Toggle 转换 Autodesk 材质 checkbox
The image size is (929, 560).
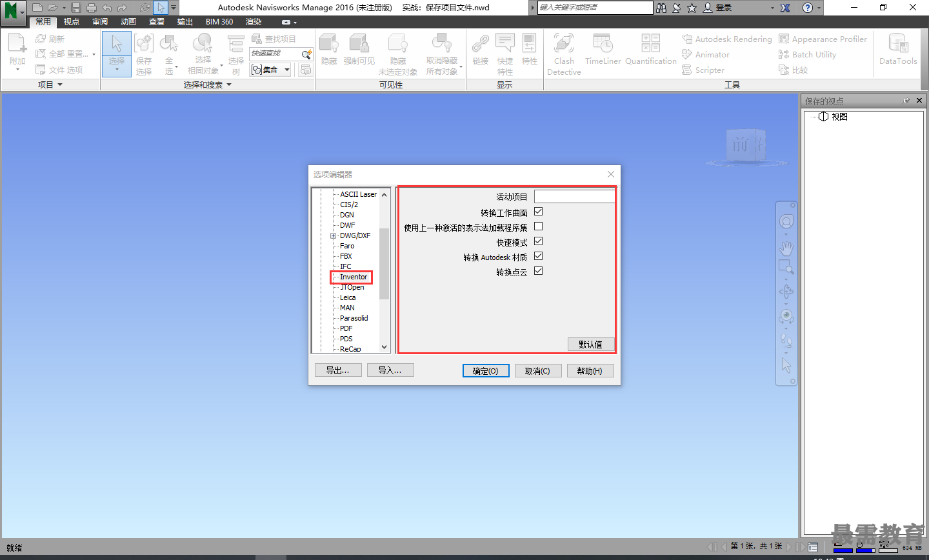[x=539, y=256]
